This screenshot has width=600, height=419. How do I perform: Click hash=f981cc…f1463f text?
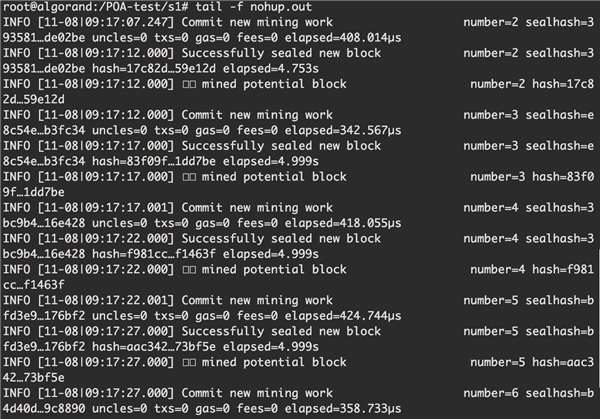[154, 254]
